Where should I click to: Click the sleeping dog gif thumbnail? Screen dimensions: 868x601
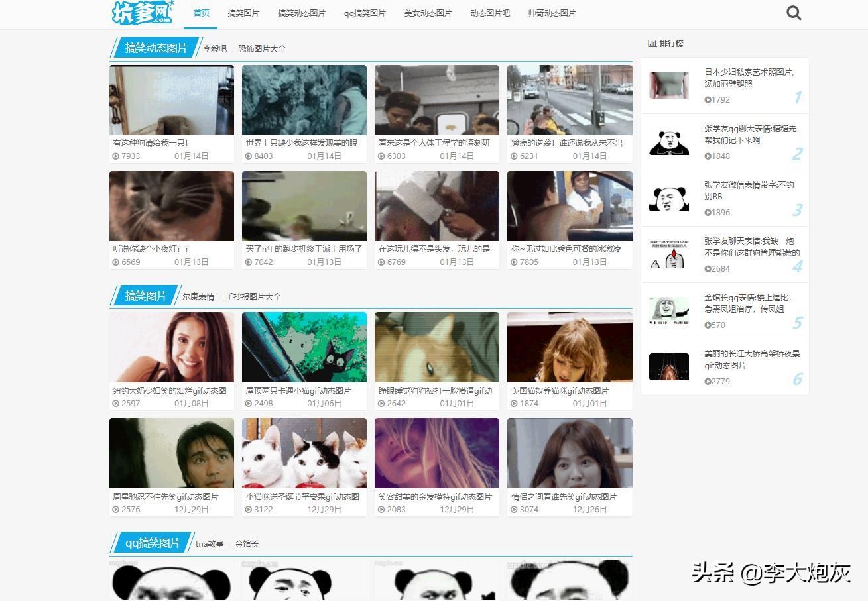point(436,347)
